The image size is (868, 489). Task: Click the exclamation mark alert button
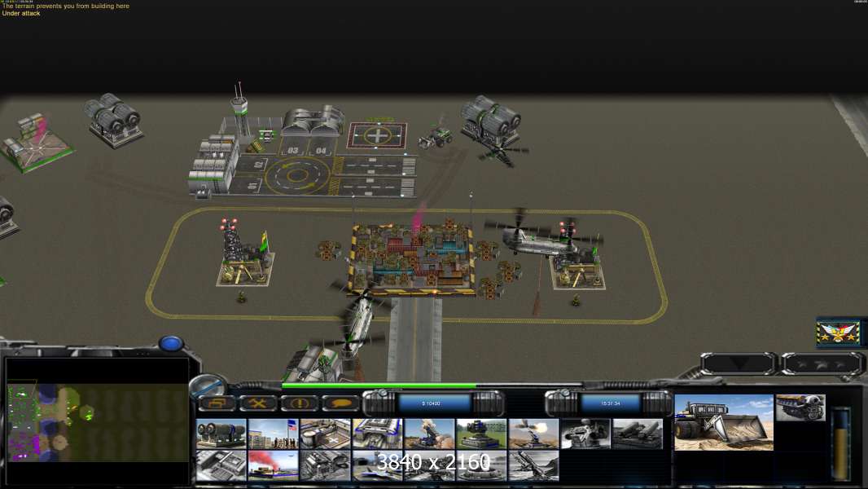tap(299, 403)
